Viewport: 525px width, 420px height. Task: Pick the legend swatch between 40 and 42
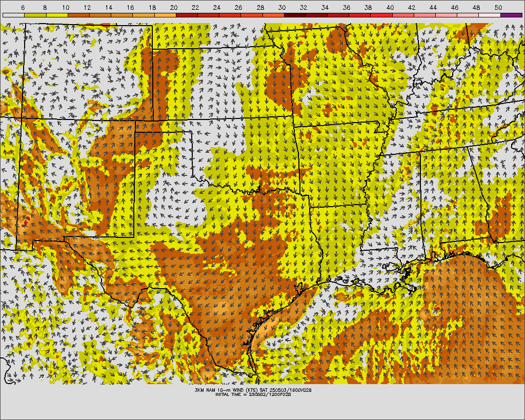pos(403,15)
